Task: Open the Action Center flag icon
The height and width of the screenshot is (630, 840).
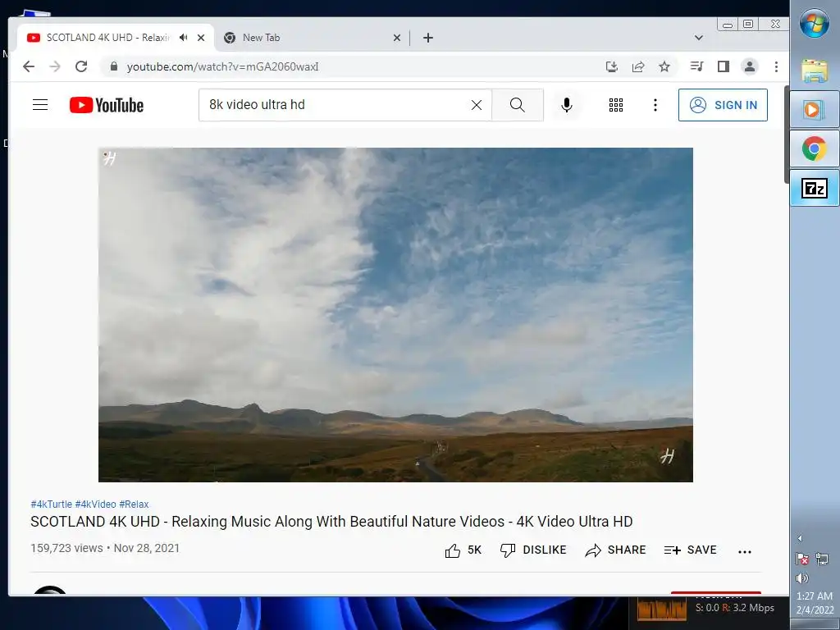Action: (x=802, y=559)
